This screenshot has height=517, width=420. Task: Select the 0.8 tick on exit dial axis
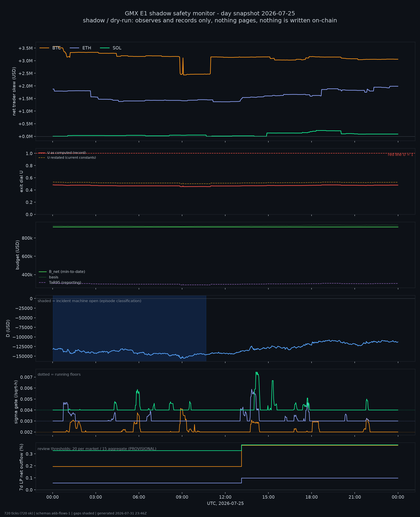pos(29,165)
